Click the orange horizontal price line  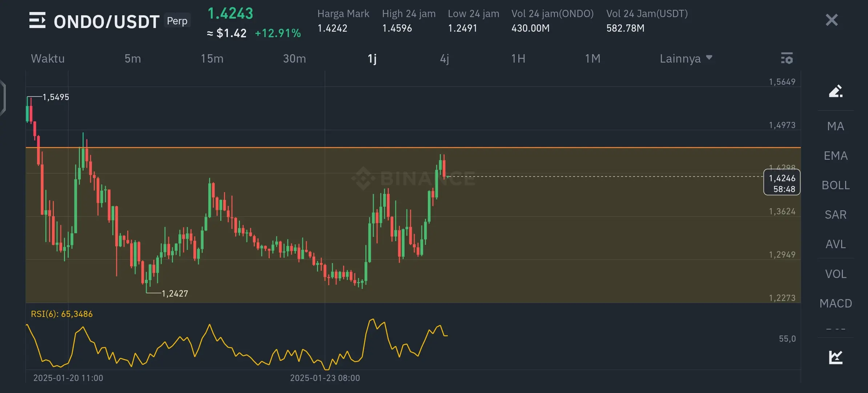(413, 147)
